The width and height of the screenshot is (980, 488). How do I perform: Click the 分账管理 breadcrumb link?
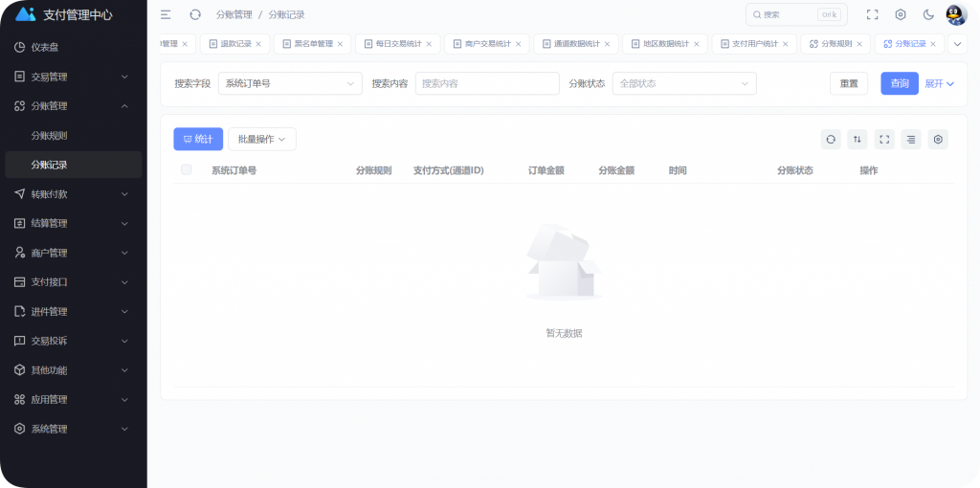point(234,15)
